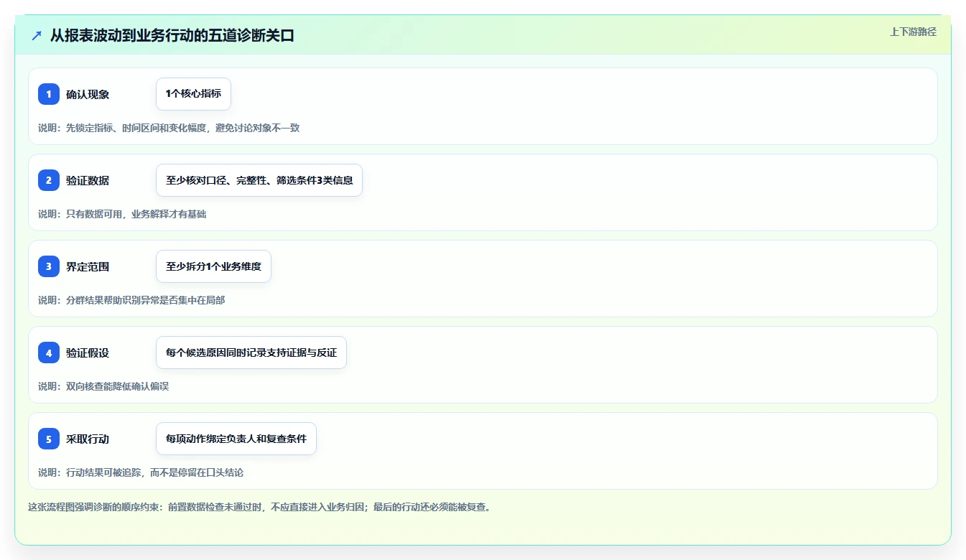Click the 每项动作绑定负责人和复查条件 chip

236,439
